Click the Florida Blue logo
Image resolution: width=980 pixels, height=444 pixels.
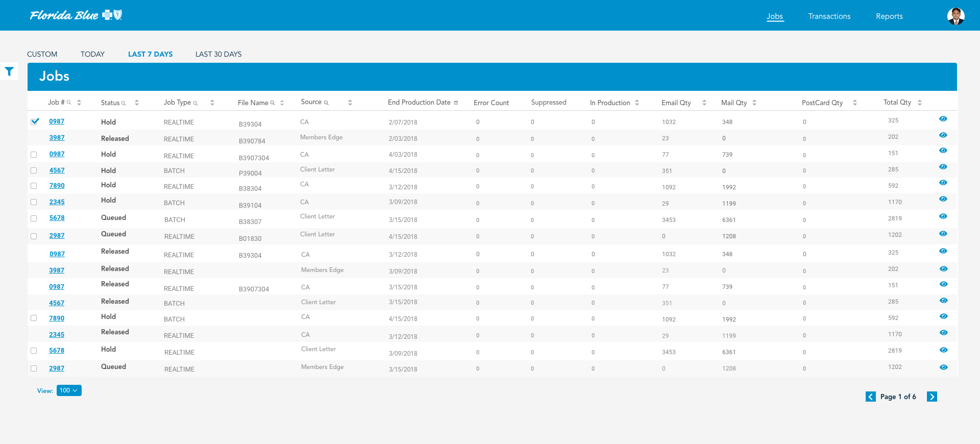click(x=76, y=15)
